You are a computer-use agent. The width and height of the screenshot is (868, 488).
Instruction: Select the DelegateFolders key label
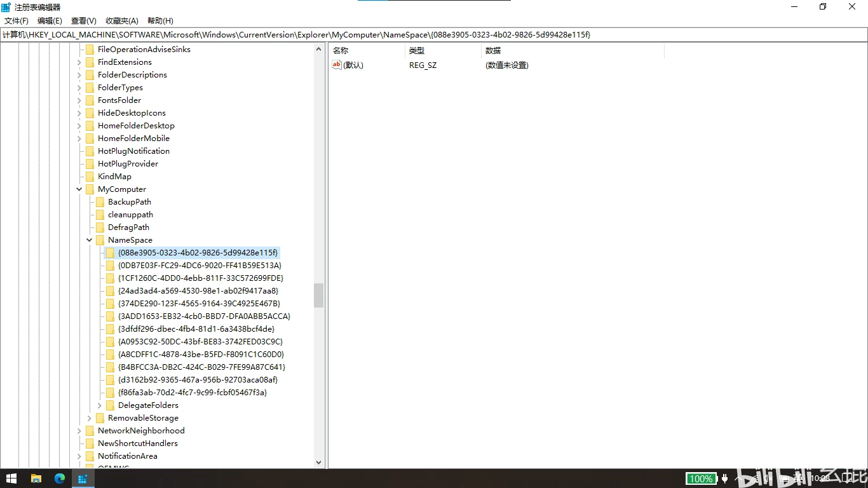click(148, 405)
